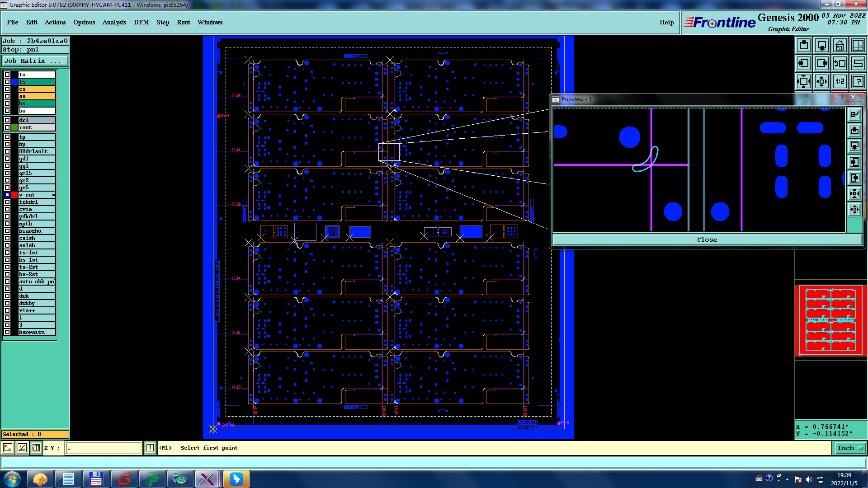Click the Help menu button

coord(666,22)
